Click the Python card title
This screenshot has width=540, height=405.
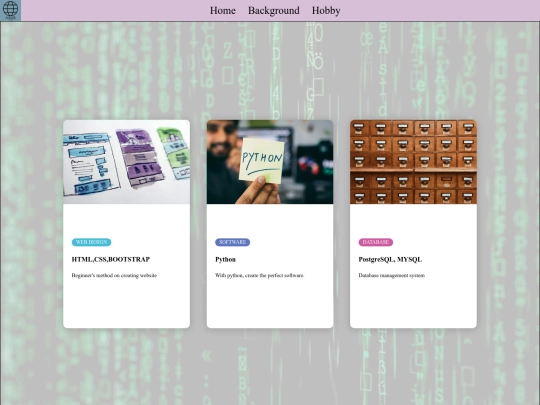tap(226, 259)
